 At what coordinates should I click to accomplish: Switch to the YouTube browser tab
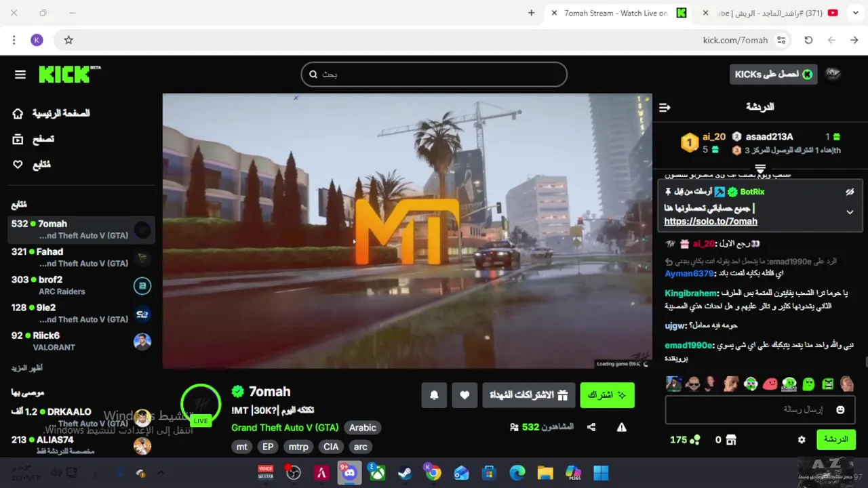[x=772, y=13]
